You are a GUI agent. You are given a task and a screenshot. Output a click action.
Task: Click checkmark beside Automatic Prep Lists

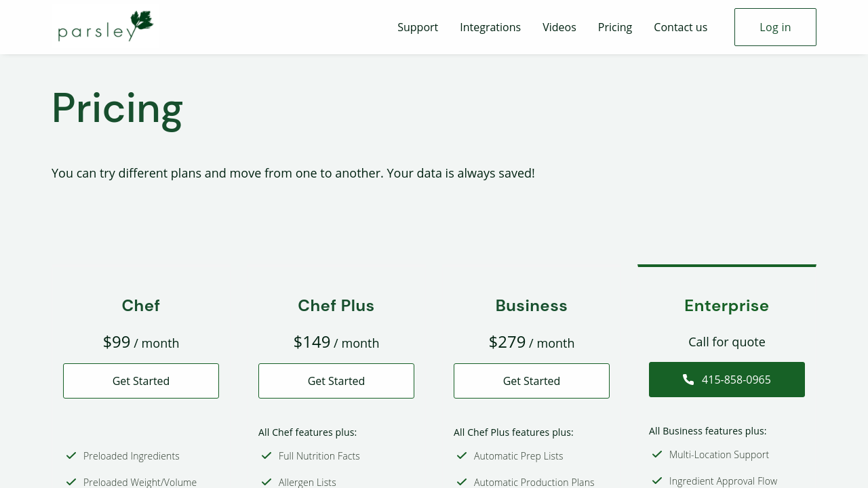(462, 455)
